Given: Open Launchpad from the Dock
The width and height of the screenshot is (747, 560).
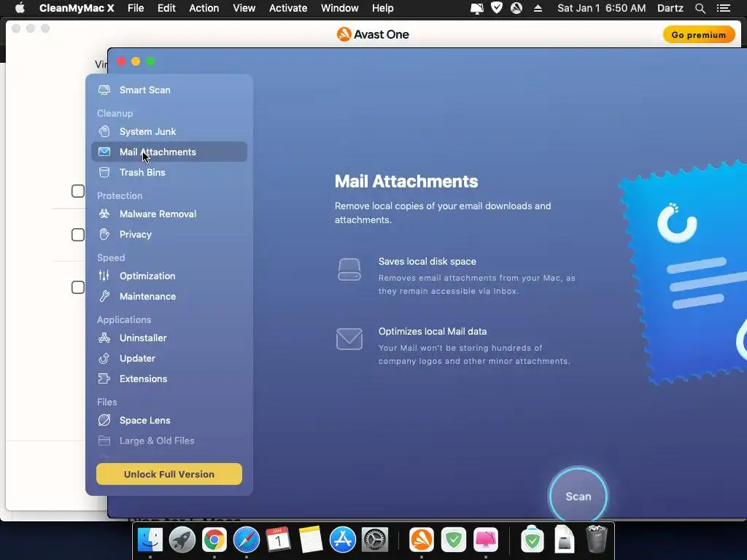Looking at the screenshot, I should (182, 540).
